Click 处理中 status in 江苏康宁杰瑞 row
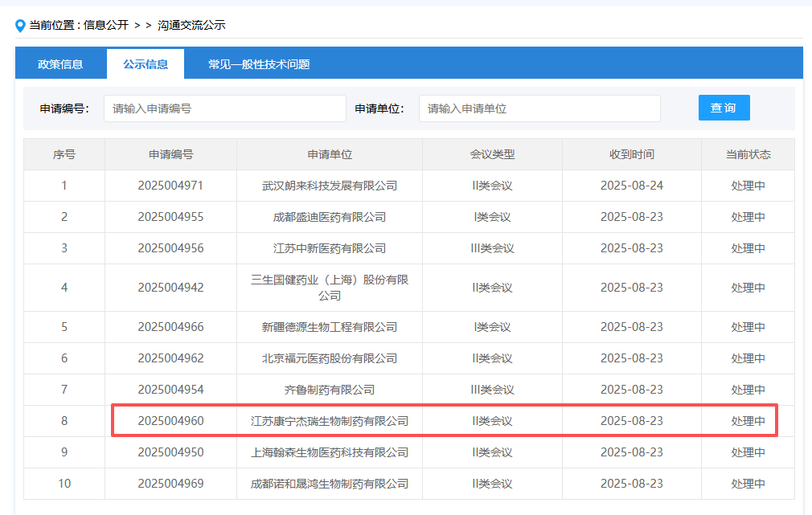Viewport: 812px width, 515px height. tap(748, 421)
